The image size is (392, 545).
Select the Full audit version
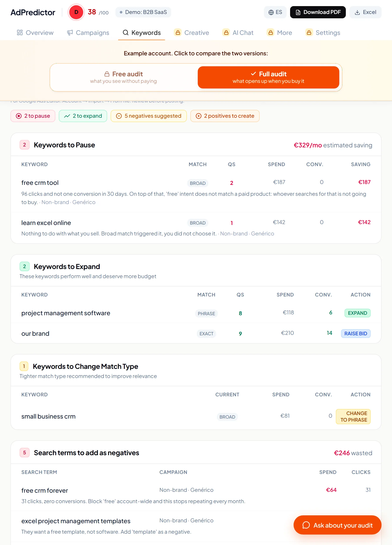click(268, 77)
